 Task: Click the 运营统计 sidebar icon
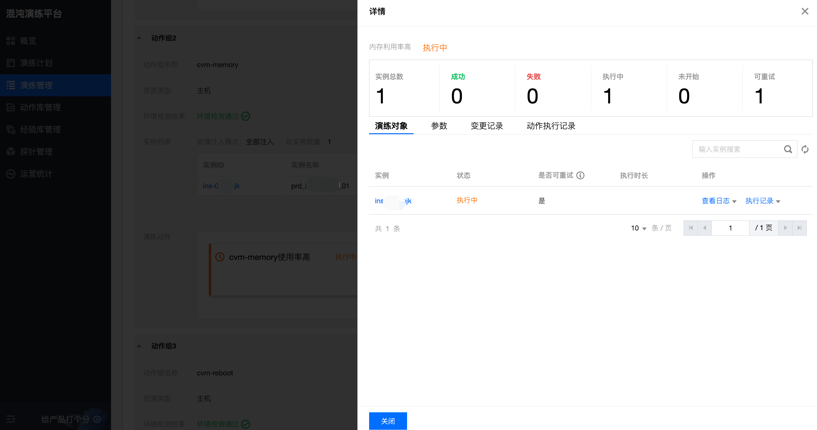pos(10,174)
